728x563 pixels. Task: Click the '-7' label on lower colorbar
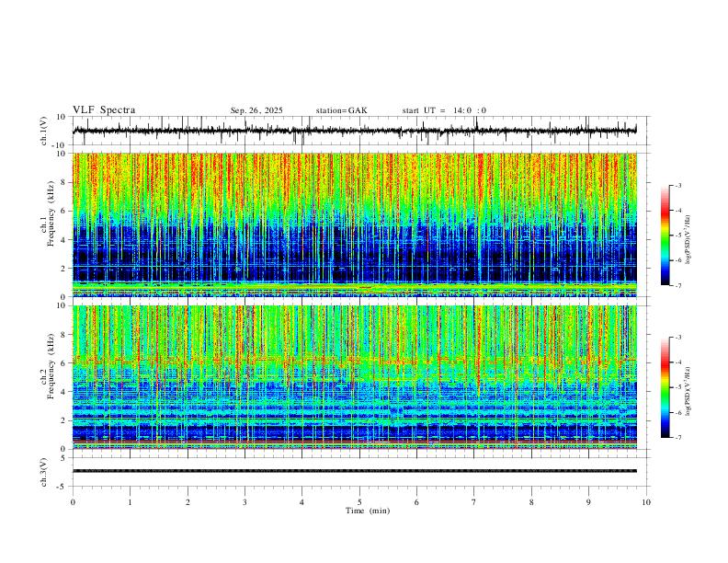pyautogui.click(x=677, y=438)
